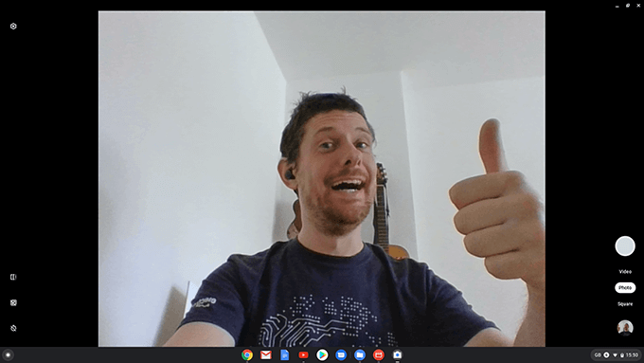Open the Files app from the shelf
This screenshot has height=363, width=644.
(360, 354)
